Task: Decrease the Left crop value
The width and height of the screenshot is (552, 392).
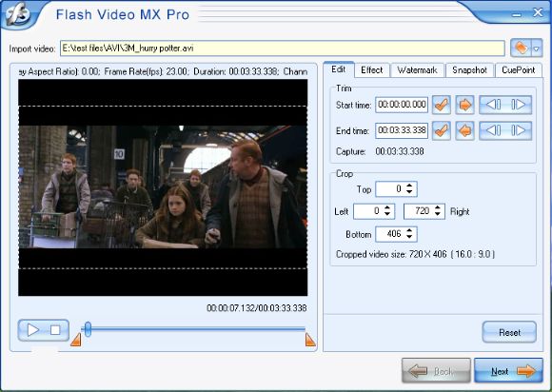Action: pos(387,215)
